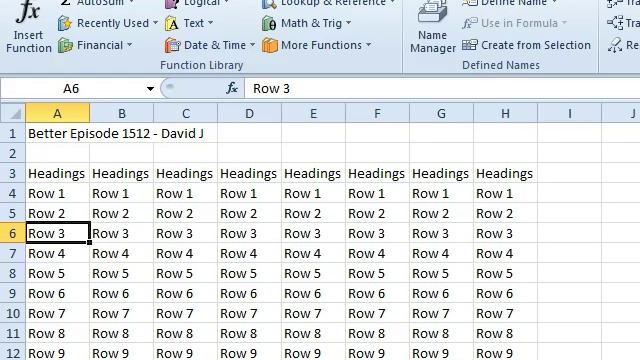This screenshot has height=360, width=640.
Task: Click the More Functions dropdown arrow
Action: tap(368, 45)
